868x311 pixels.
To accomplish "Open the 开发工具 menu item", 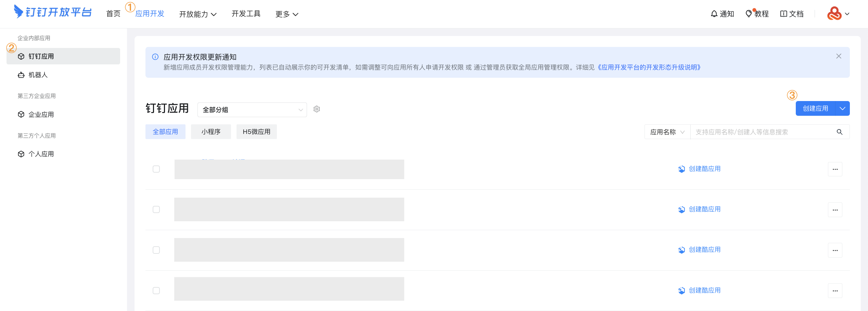I will coord(246,14).
